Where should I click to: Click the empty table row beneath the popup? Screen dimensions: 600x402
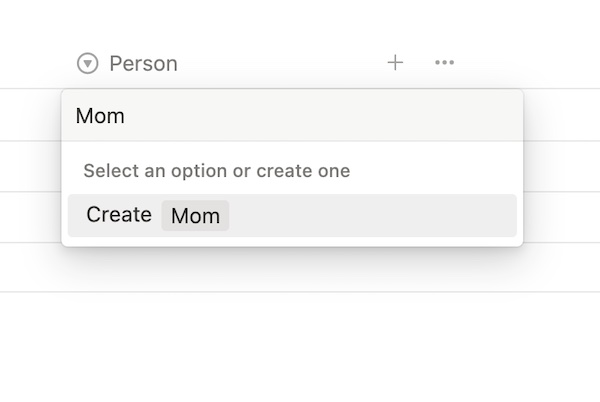300,269
